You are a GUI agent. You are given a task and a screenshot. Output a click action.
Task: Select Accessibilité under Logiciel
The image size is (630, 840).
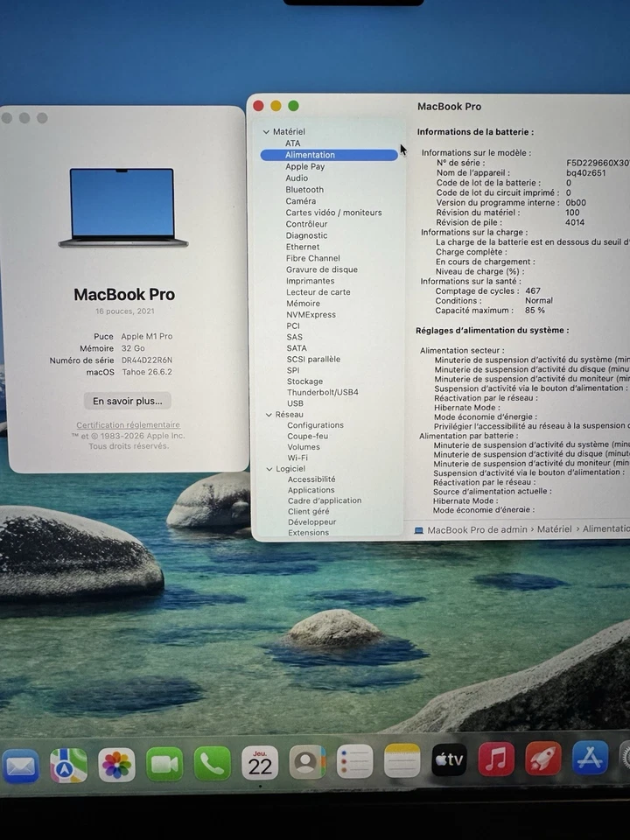point(311,479)
